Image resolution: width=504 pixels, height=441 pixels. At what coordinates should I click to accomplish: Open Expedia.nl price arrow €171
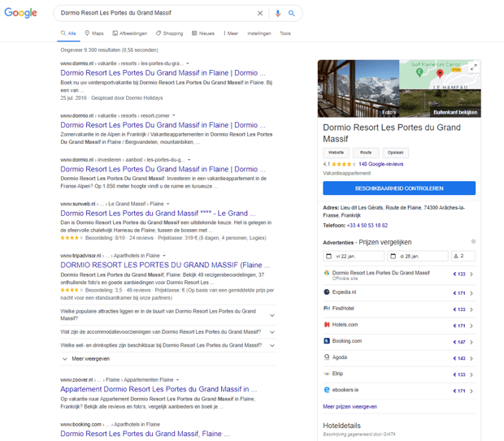[471, 293]
